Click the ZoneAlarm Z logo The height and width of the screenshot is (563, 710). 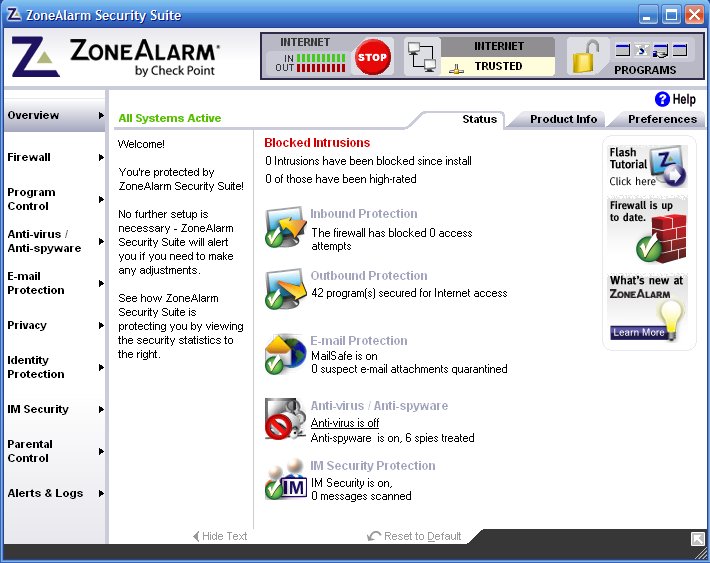point(35,57)
